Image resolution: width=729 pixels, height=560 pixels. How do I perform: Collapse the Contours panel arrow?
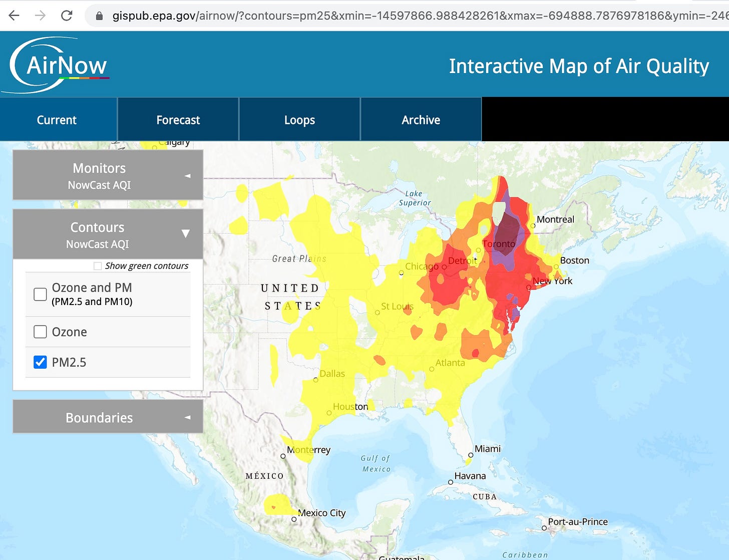point(186,234)
